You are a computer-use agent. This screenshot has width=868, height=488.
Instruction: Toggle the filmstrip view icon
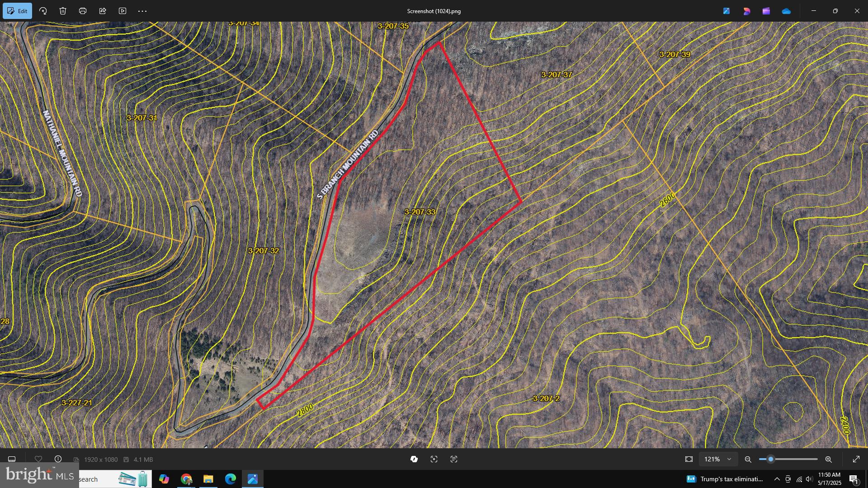coord(12,459)
